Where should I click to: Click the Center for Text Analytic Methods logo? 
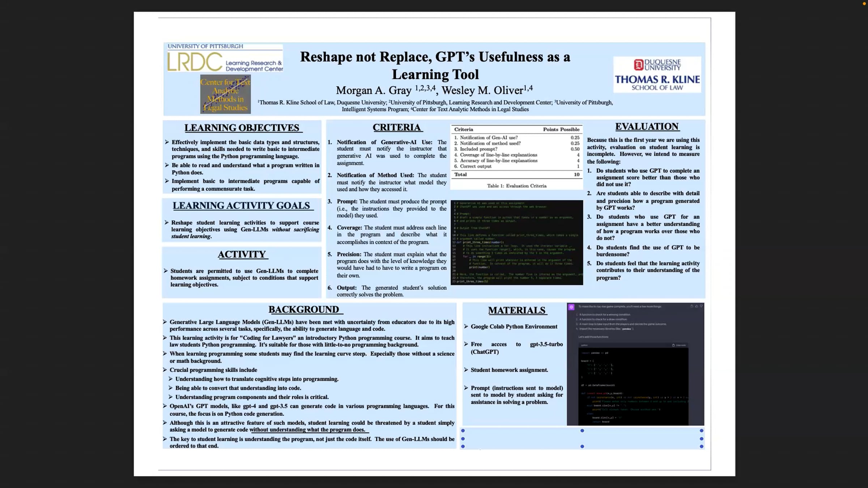(225, 94)
